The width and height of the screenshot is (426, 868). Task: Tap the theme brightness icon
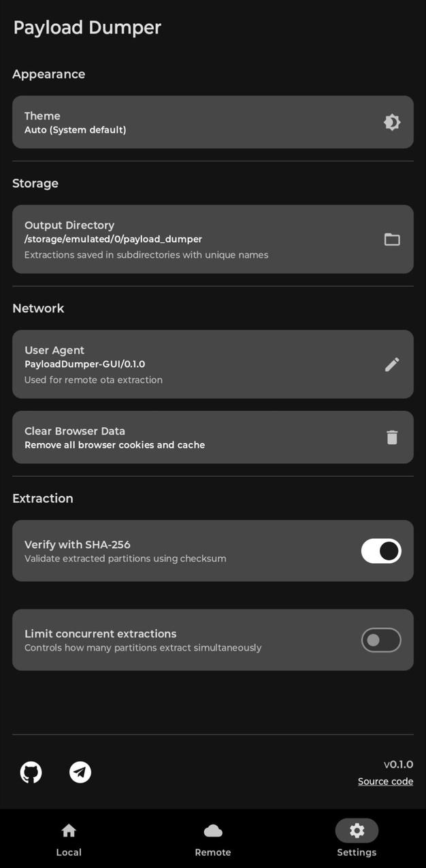(392, 122)
